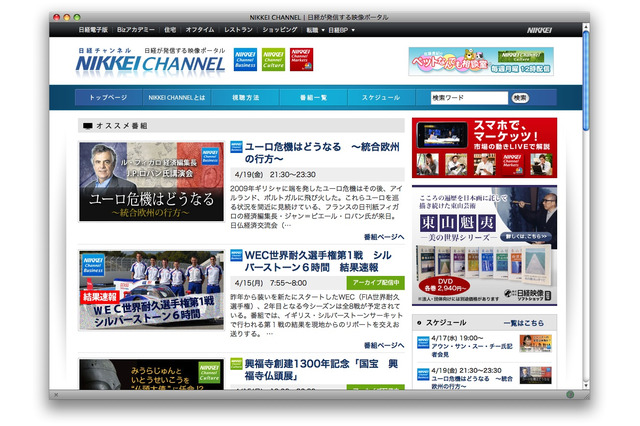Click thumbnail of 4/17 schedule entry

click(536, 343)
